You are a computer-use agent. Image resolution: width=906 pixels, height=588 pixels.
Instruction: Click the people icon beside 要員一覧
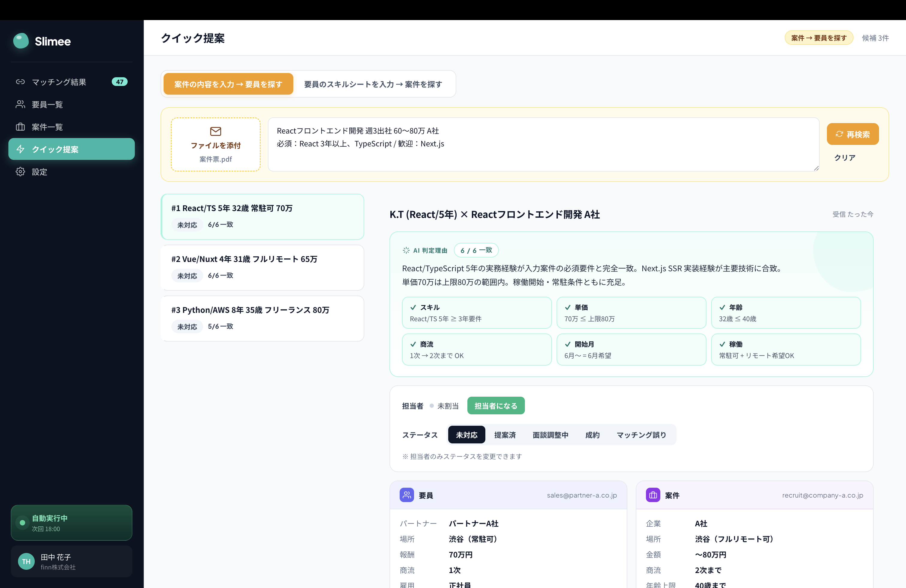pyautogui.click(x=20, y=104)
